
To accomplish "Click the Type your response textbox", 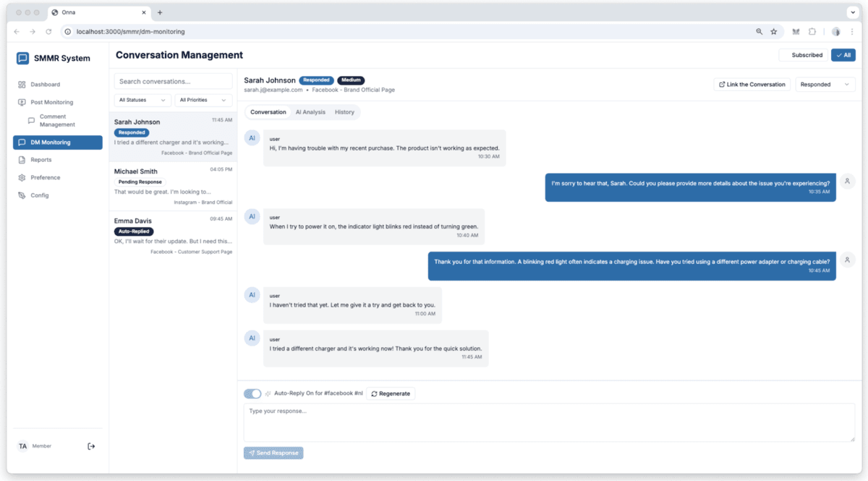I will point(549,422).
